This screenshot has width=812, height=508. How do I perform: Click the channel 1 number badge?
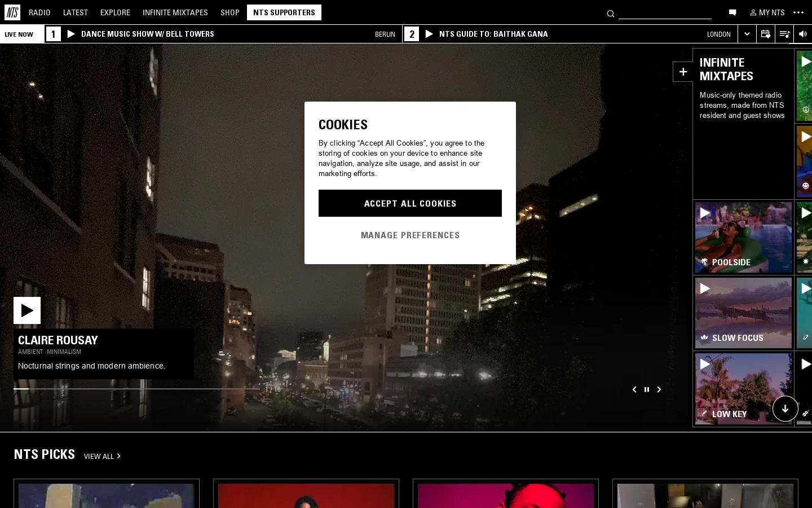(x=53, y=34)
